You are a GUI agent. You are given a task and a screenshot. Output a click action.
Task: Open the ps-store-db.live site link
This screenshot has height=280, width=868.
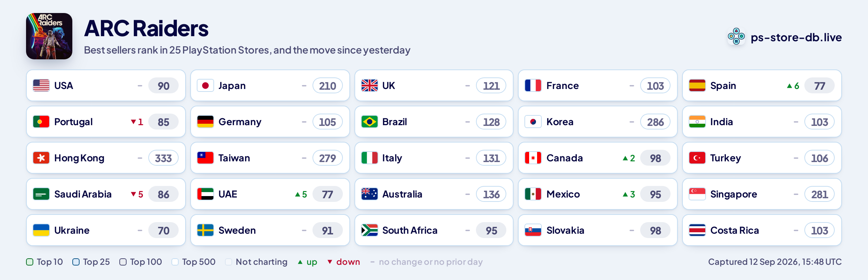click(796, 37)
